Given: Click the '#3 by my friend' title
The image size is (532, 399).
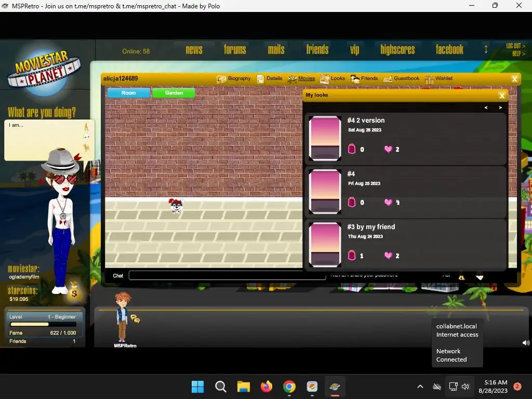Looking at the screenshot, I should tap(371, 227).
